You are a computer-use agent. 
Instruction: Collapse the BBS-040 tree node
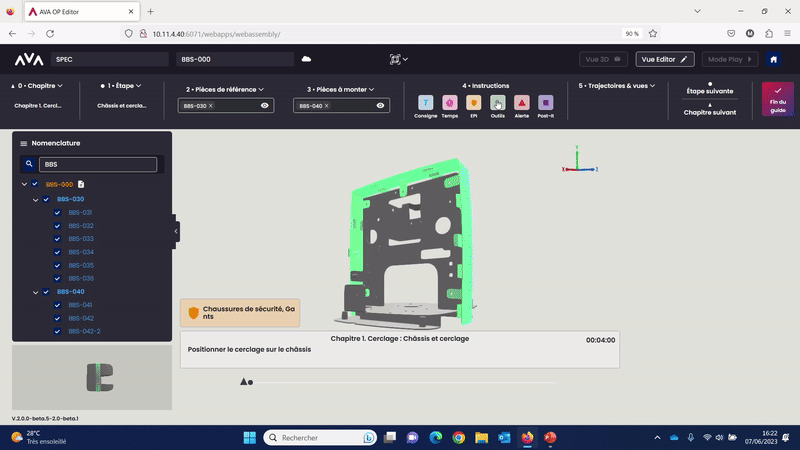(35, 292)
